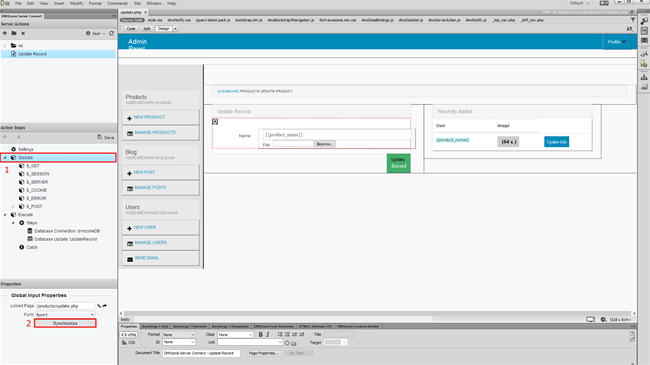Open the Form dropdown showing form1

pos(65,315)
